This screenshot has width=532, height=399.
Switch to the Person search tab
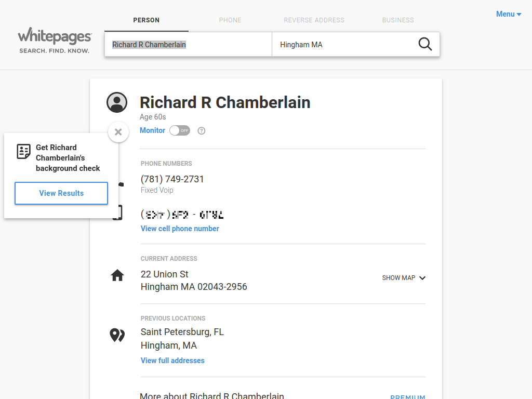[146, 20]
